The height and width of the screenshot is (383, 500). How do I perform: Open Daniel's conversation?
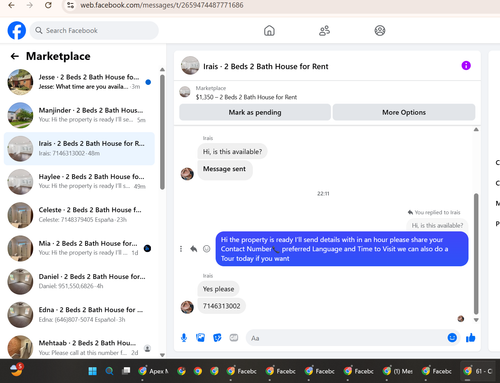79,282
